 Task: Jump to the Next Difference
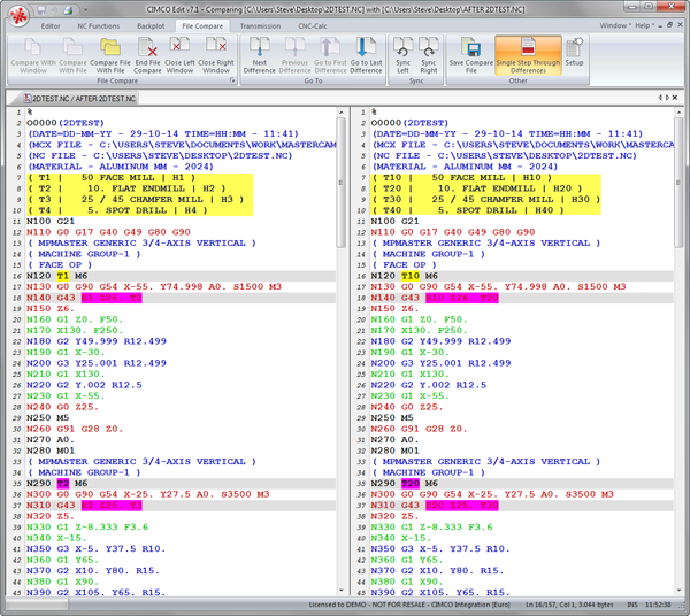click(x=260, y=55)
